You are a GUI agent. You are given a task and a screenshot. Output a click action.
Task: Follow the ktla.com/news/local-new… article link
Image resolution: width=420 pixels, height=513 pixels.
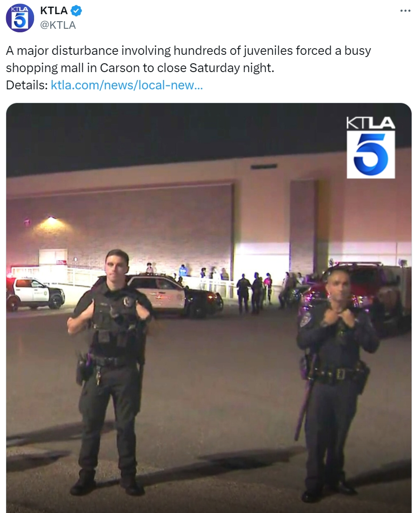tap(127, 85)
